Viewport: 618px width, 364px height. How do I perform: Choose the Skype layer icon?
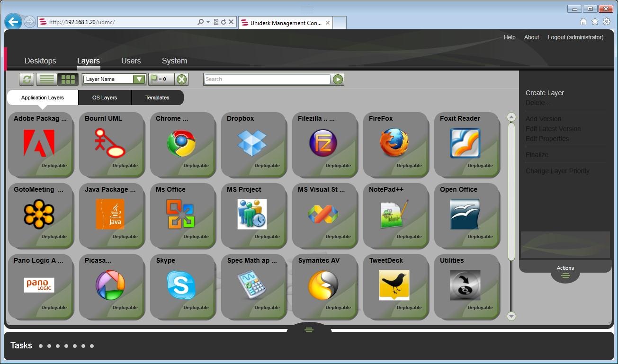click(x=181, y=285)
